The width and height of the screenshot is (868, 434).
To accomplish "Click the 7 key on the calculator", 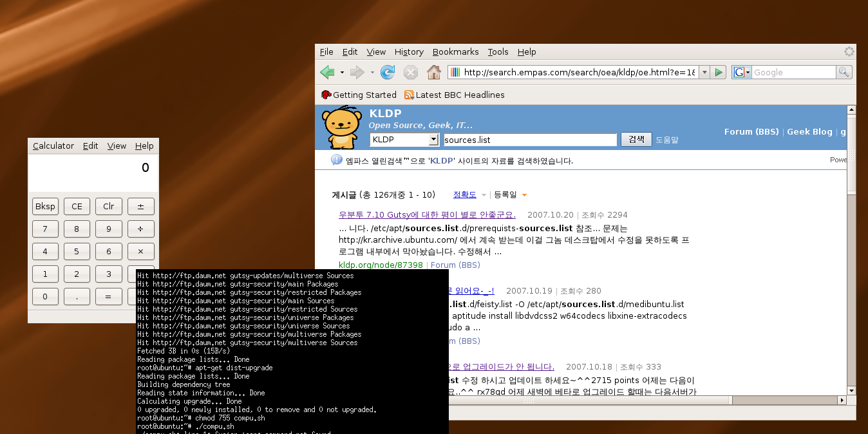I will pos(45,229).
